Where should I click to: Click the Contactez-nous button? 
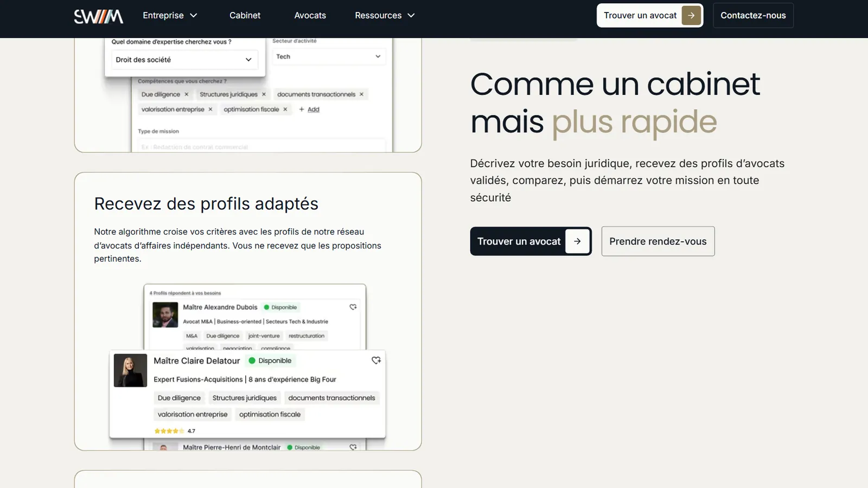click(753, 16)
